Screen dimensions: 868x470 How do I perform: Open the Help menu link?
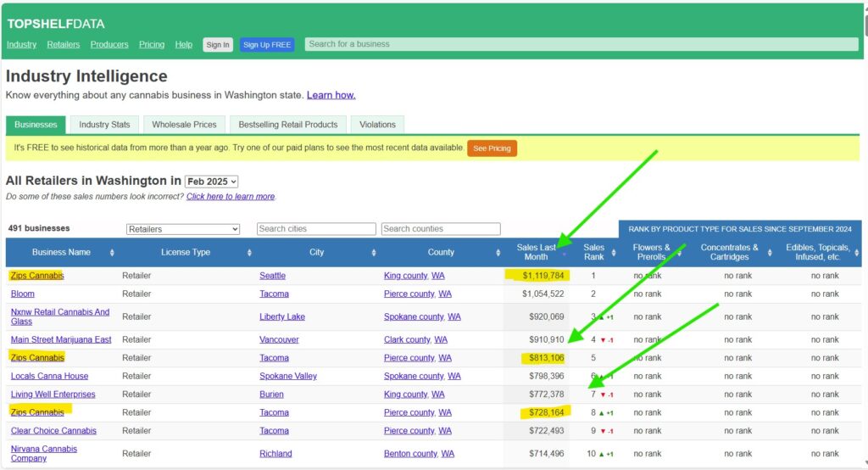click(184, 44)
